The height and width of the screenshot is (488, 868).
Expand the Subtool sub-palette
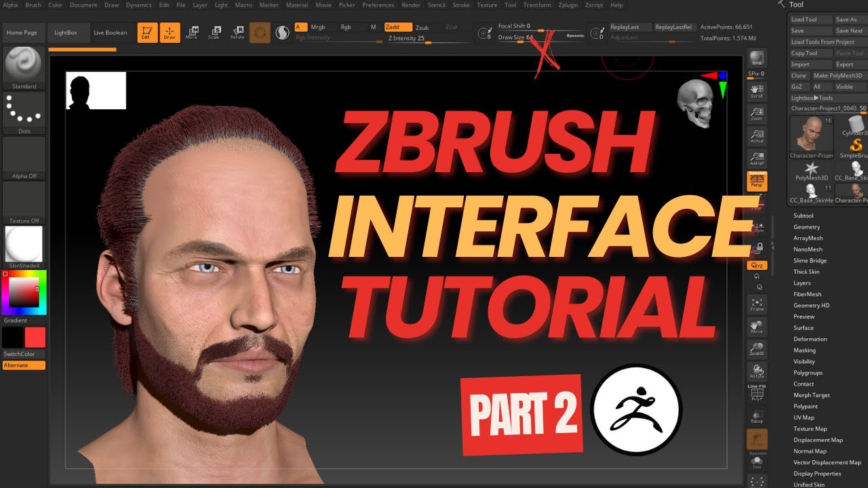(804, 216)
